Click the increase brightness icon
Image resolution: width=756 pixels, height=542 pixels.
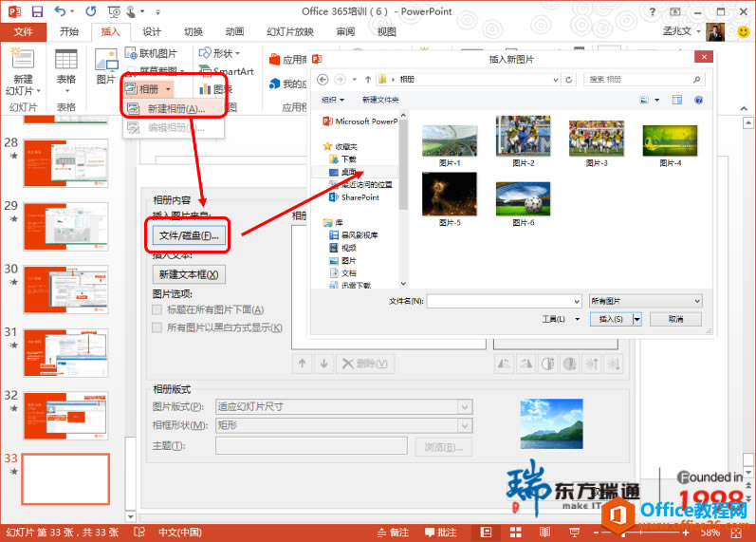coord(592,364)
